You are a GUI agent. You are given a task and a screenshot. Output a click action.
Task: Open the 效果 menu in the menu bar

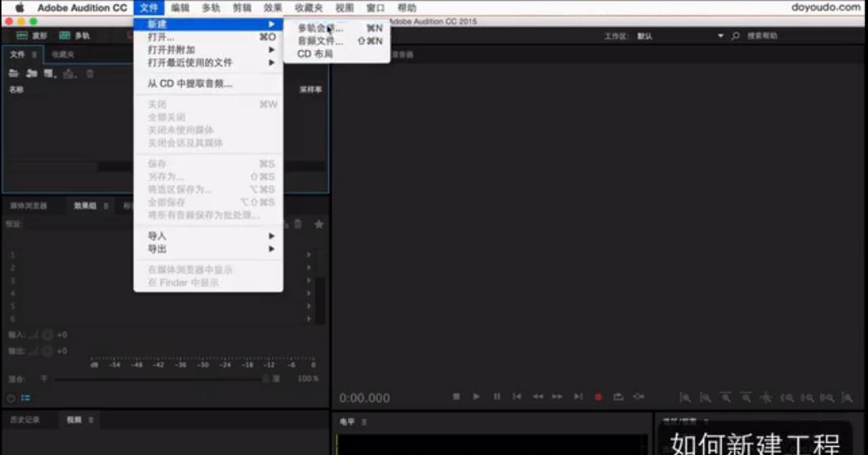point(273,7)
